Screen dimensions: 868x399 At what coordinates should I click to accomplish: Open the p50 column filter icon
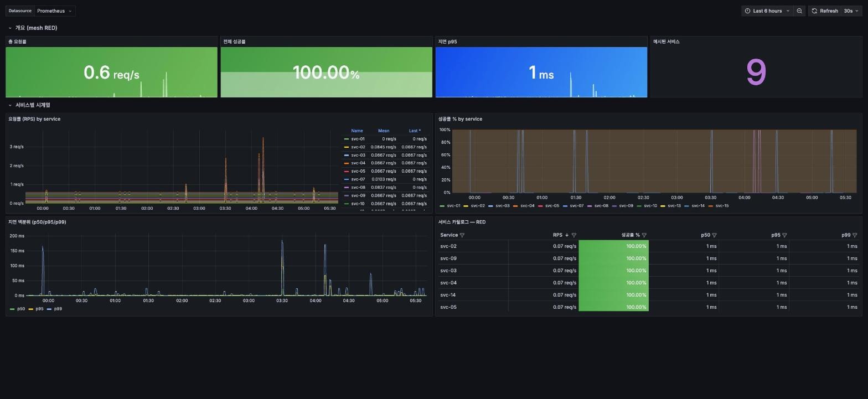(x=714, y=235)
